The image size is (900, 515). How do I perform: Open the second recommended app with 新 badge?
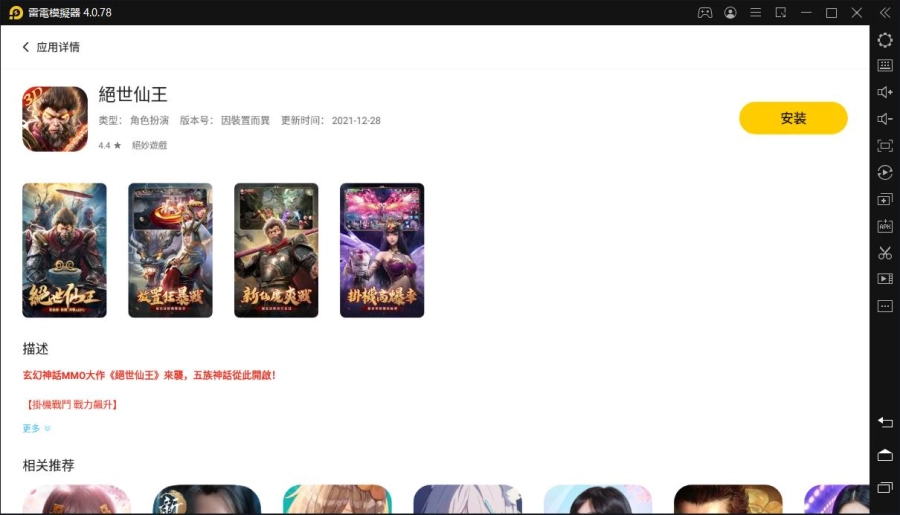tap(207, 499)
